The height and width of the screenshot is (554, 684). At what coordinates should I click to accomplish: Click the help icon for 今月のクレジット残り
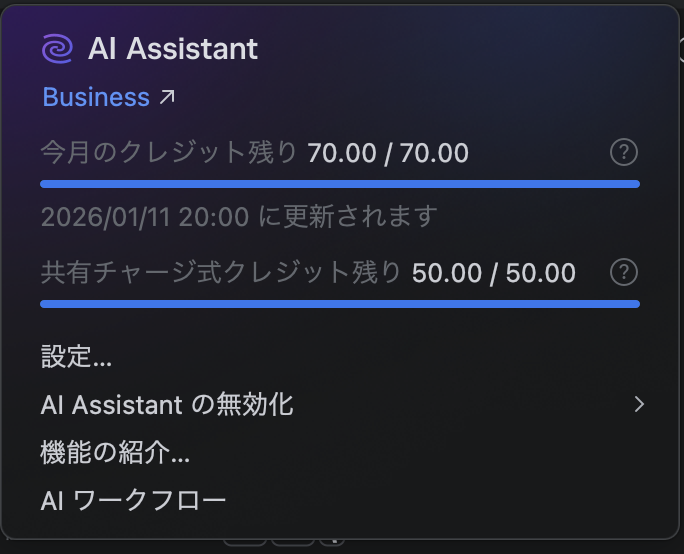click(624, 153)
